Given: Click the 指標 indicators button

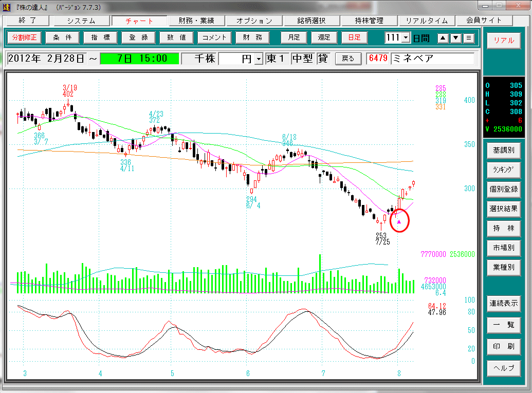Looking at the screenshot, I should click(x=100, y=38).
